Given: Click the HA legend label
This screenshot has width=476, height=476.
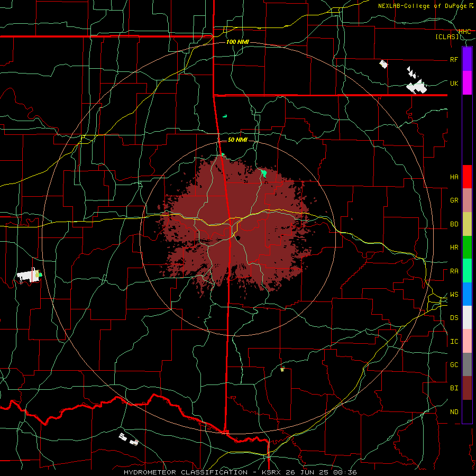Looking at the screenshot, I should 454,177.
